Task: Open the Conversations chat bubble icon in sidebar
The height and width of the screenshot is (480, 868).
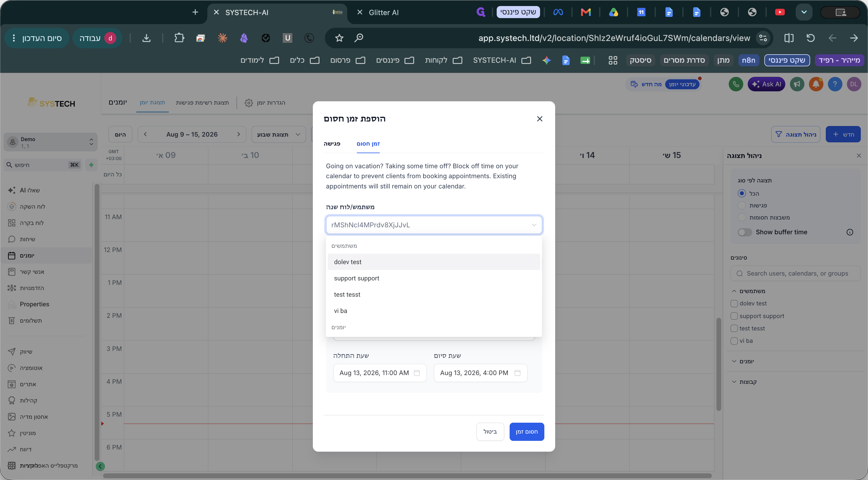Action: point(12,239)
